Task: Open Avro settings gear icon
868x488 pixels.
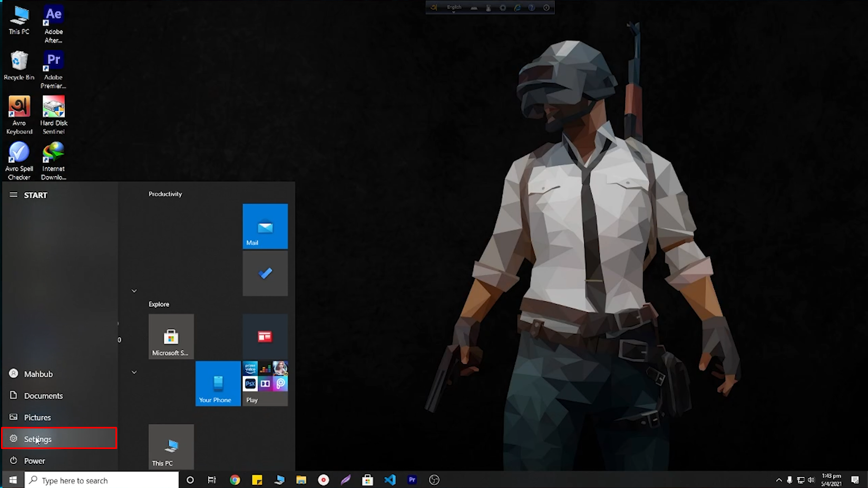Action: (503, 8)
